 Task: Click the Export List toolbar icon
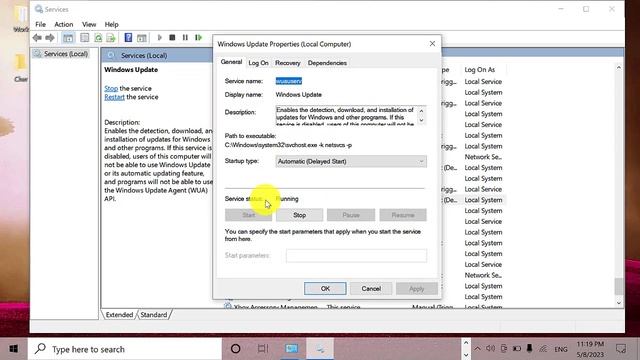[111, 38]
